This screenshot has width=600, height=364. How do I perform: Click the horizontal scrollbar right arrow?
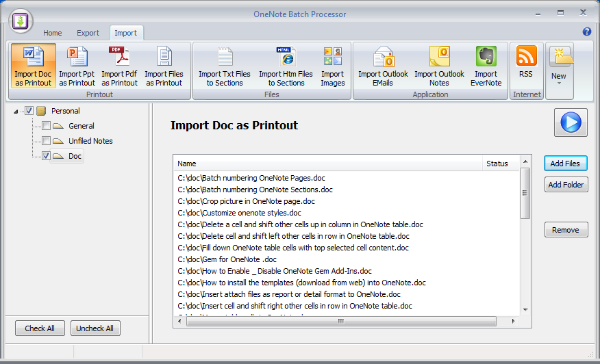point(514,321)
